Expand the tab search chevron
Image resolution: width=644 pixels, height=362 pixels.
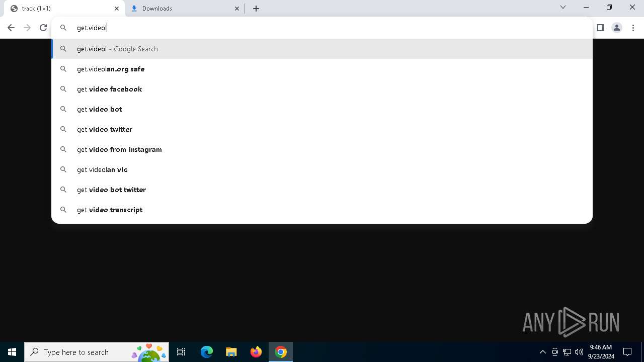pos(563,8)
